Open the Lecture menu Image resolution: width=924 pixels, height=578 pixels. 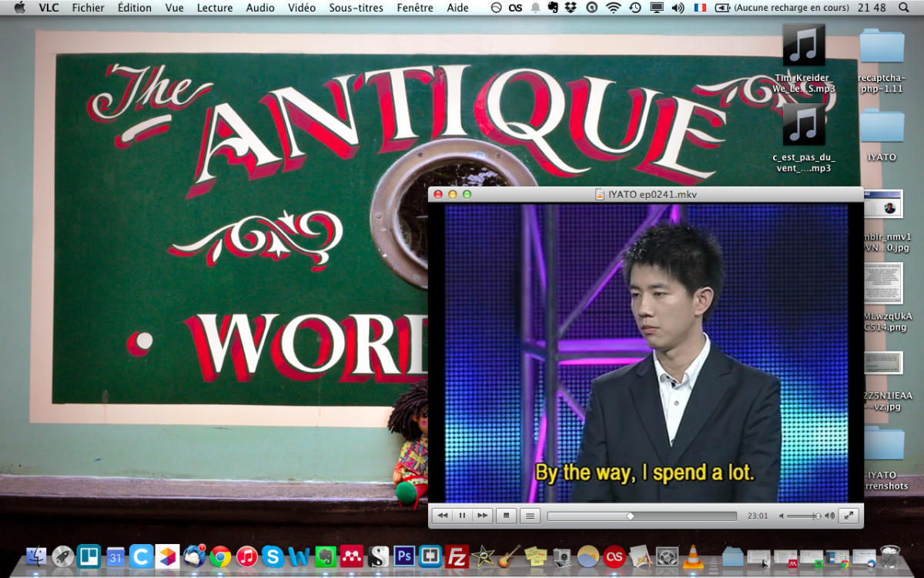[x=214, y=8]
